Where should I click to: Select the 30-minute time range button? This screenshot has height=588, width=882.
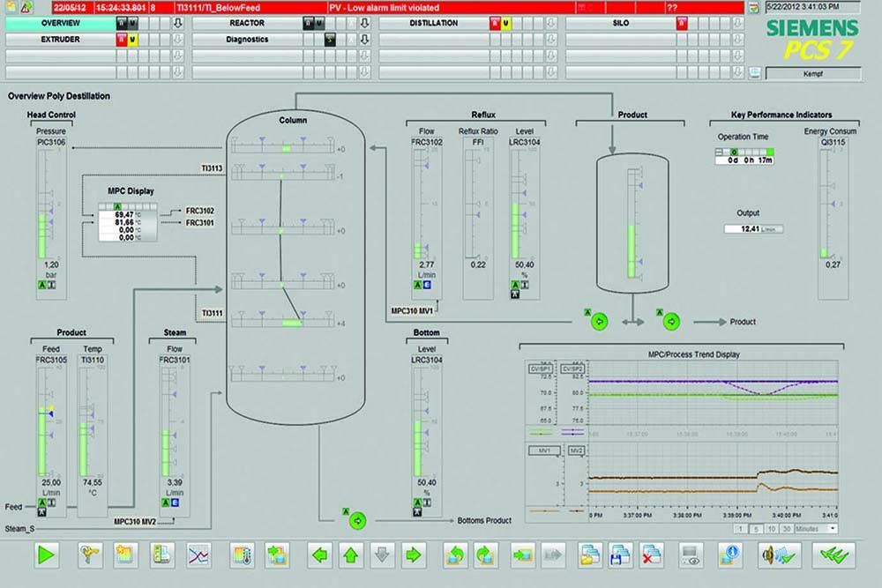coord(789,528)
